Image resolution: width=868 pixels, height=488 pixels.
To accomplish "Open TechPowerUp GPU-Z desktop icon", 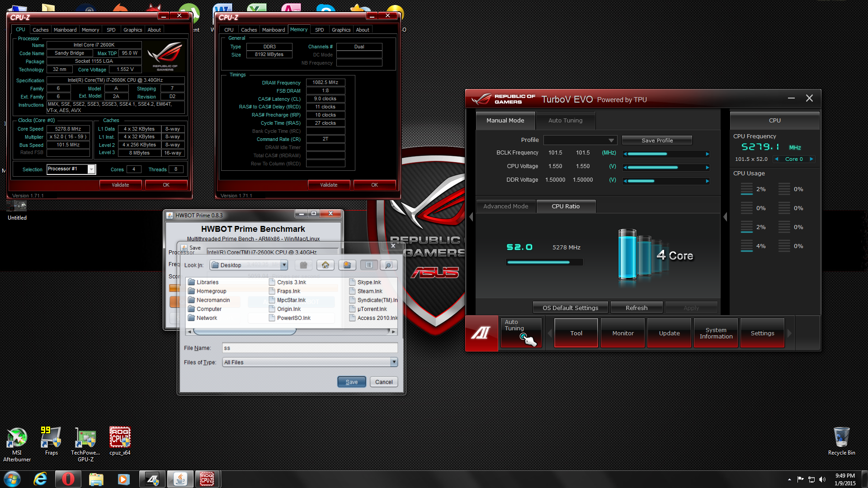I will coord(85,444).
